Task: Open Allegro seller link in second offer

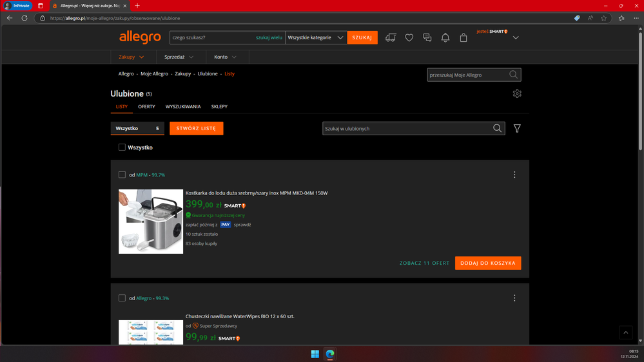Action: (x=144, y=298)
